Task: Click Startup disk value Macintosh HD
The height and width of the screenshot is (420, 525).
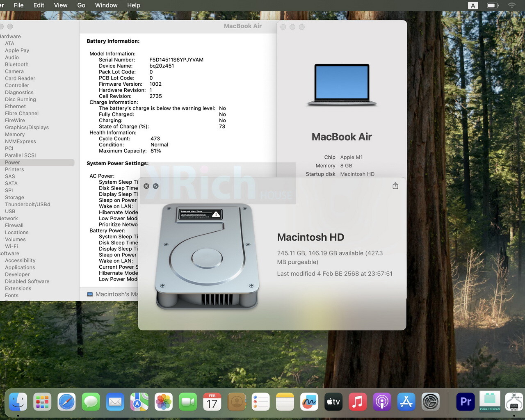Action: [357, 174]
